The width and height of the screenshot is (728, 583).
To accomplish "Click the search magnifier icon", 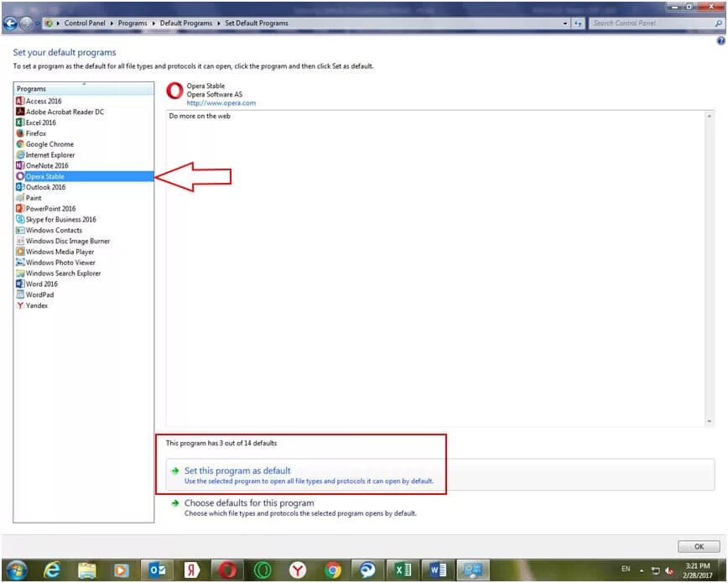I will click(719, 23).
